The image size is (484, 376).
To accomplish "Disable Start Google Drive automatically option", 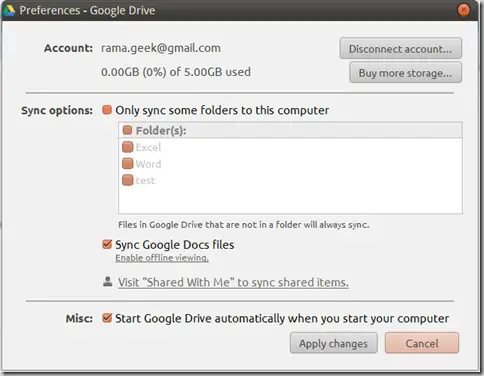I will 107,318.
